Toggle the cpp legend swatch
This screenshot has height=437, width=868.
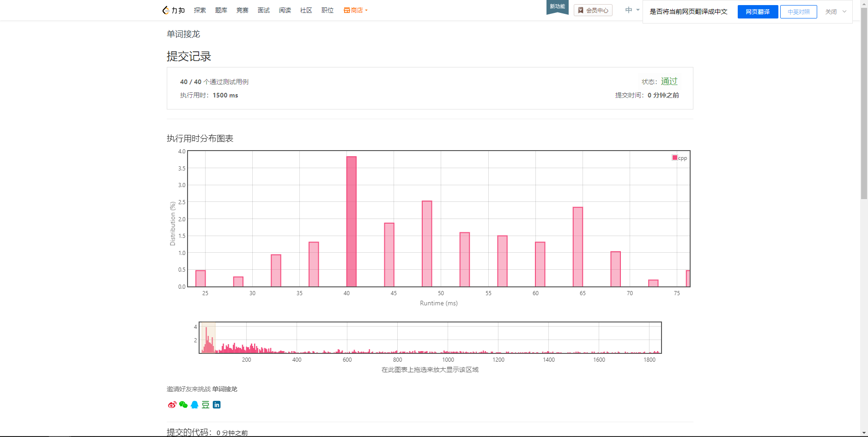[x=674, y=158]
